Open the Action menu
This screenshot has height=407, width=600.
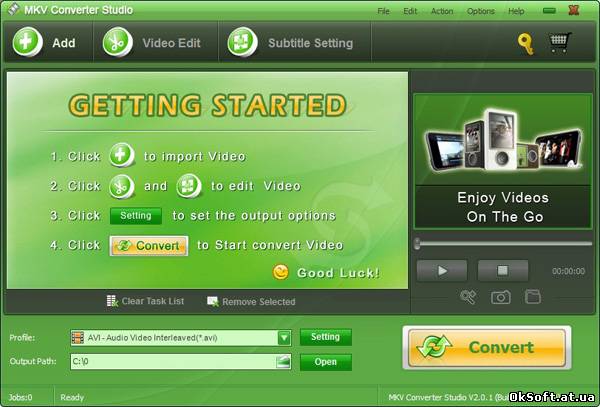pyautogui.click(x=442, y=11)
